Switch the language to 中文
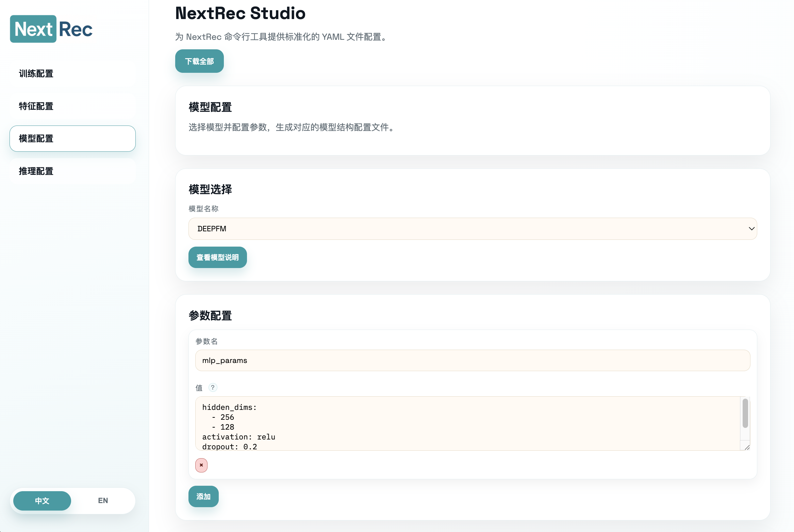This screenshot has height=532, width=794. click(42, 501)
